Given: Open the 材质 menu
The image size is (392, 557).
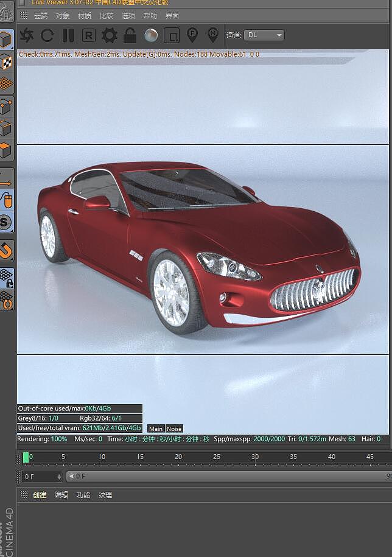Looking at the screenshot, I should [85, 16].
